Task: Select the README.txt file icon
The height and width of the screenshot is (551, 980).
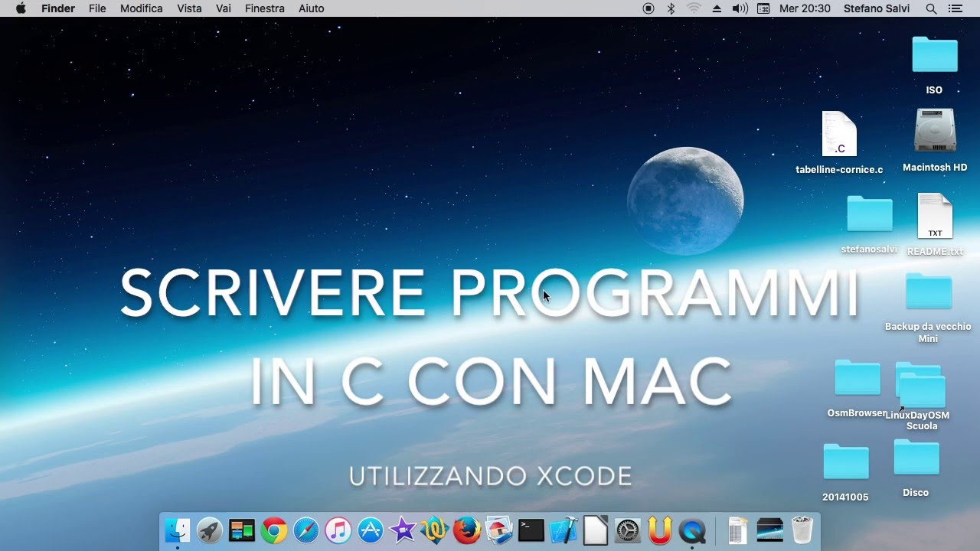Action: click(x=935, y=216)
